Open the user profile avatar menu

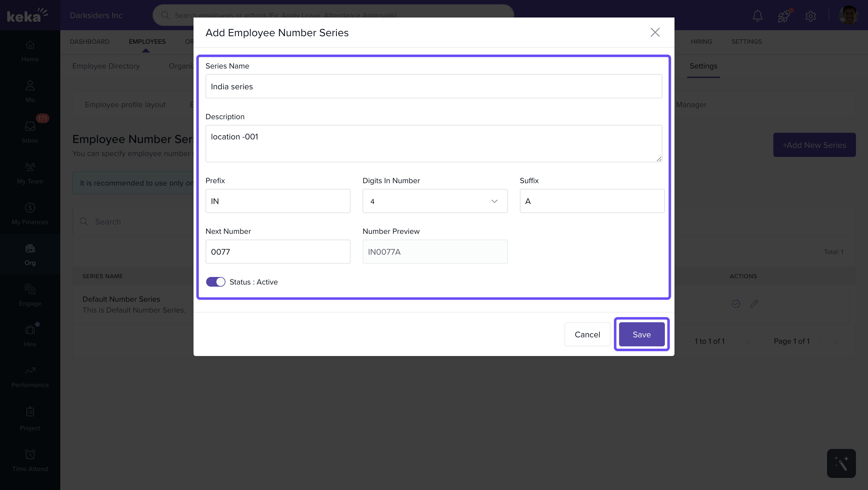pyautogui.click(x=848, y=15)
